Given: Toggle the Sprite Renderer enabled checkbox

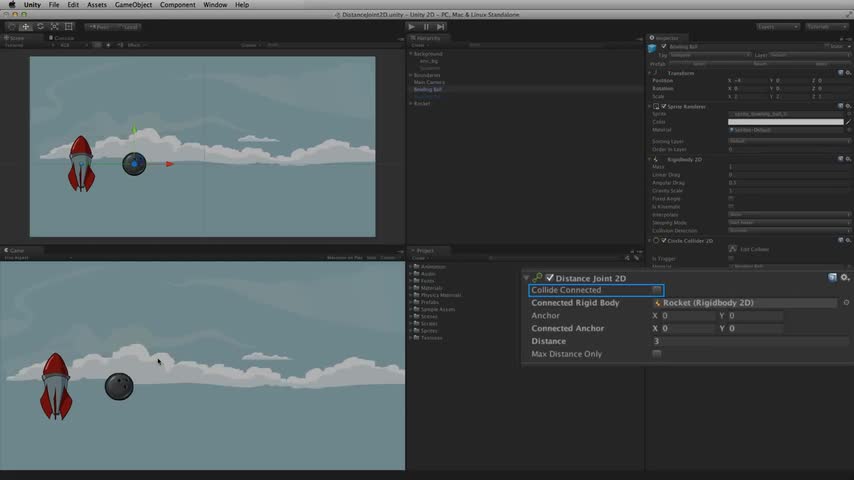Looking at the screenshot, I should point(663,106).
